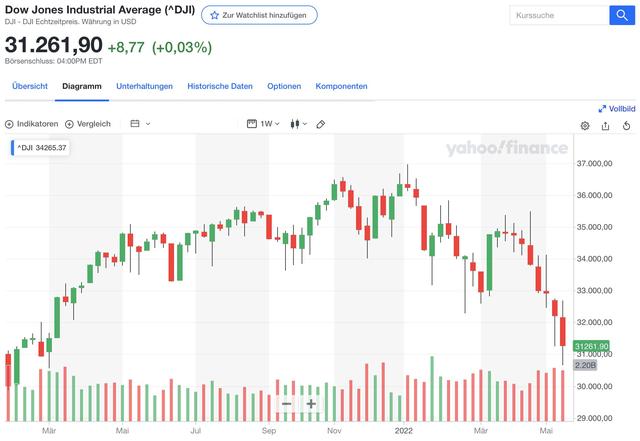Zoom in chart with plus button

coord(311,404)
